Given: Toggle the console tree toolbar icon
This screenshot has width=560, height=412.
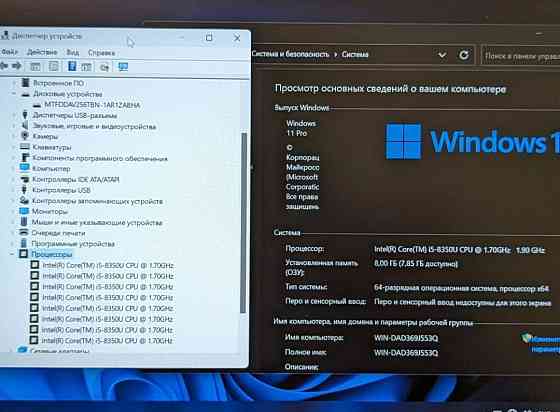Looking at the screenshot, I should 35,66.
